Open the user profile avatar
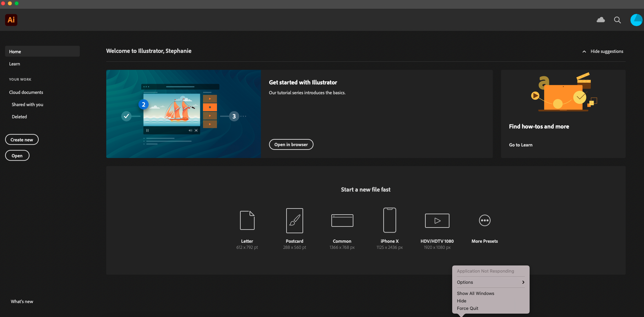The image size is (644, 317). click(636, 20)
